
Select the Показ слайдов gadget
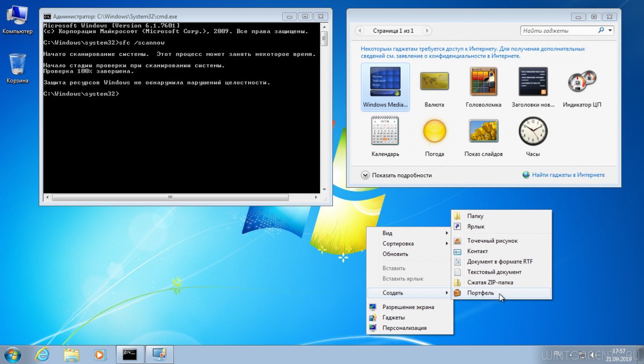pos(483,136)
